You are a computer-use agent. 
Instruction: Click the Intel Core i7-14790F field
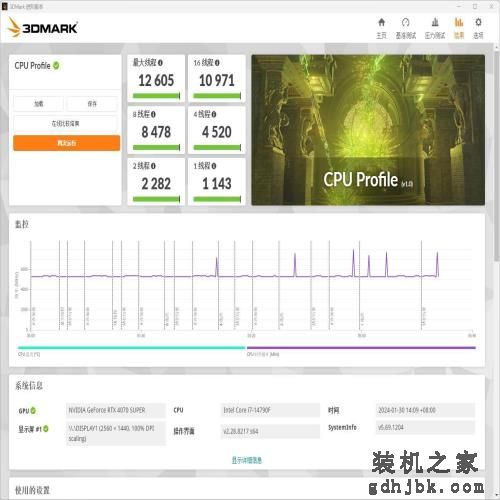click(x=270, y=410)
